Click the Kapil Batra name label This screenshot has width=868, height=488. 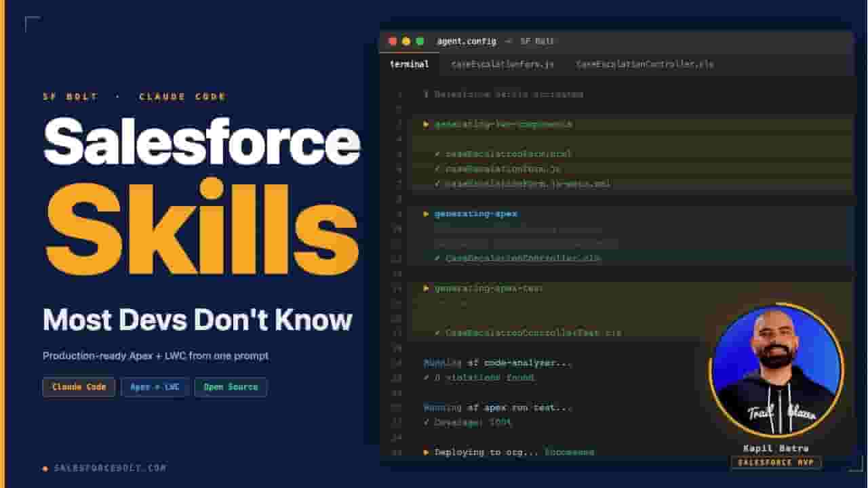(x=776, y=449)
